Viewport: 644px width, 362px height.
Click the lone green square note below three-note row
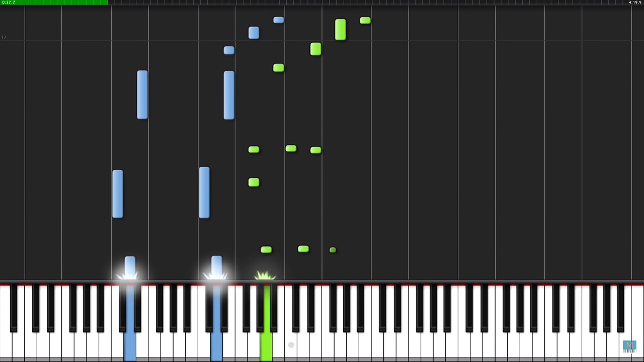(254, 183)
